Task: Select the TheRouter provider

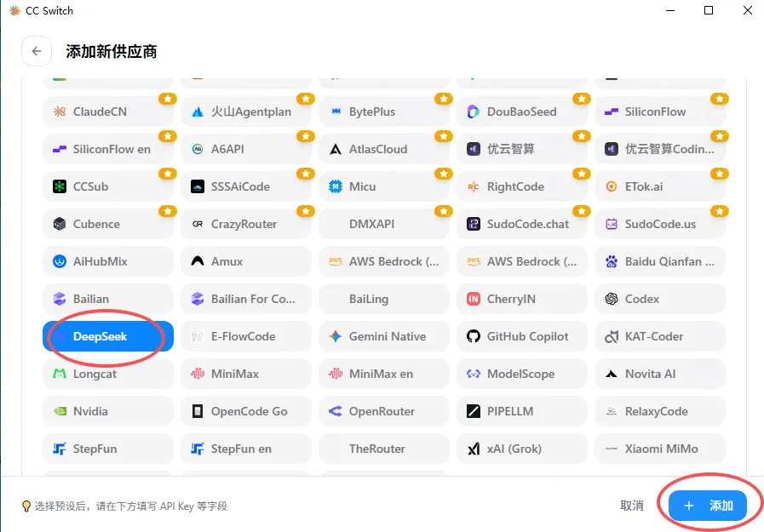Action: click(384, 449)
